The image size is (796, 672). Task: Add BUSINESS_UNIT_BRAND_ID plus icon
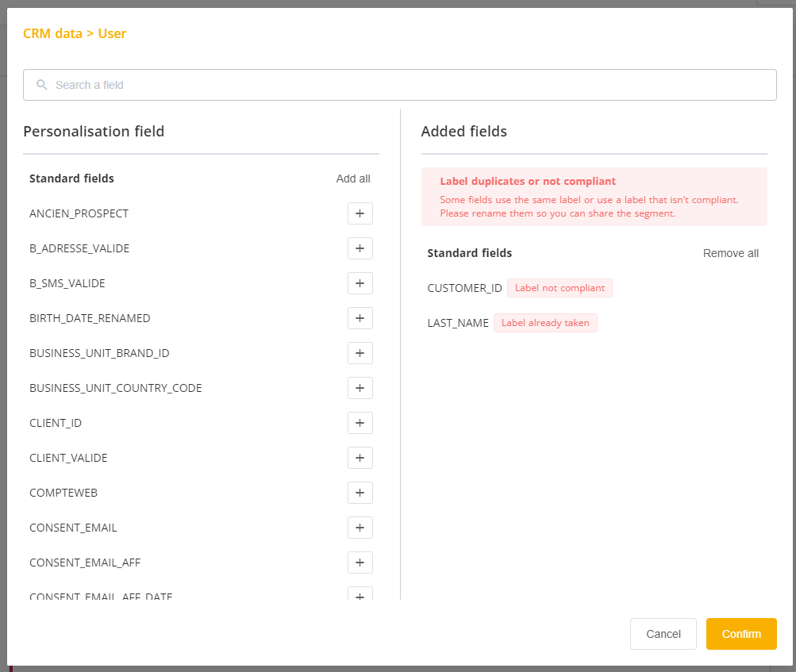pyautogui.click(x=360, y=353)
